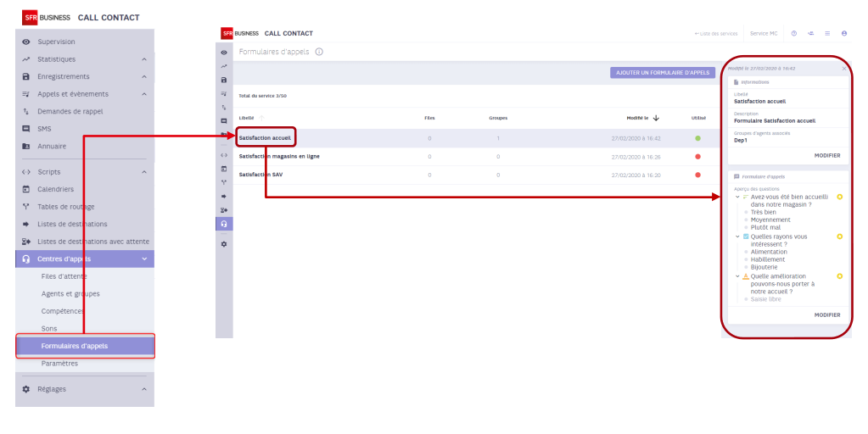Image resolution: width=868 pixels, height=434 pixels.
Task: Click the headset icon in collapsed sidebar
Action: (224, 224)
